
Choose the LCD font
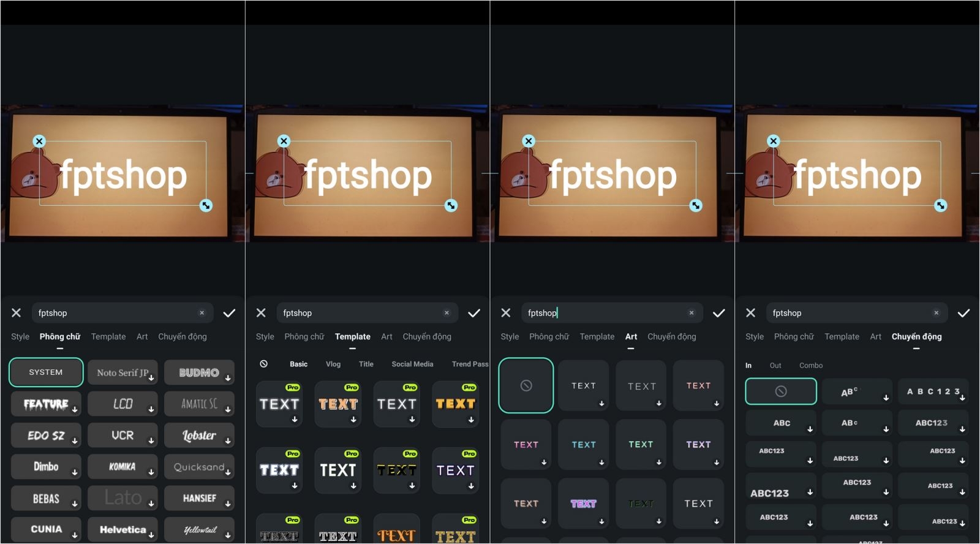click(123, 404)
